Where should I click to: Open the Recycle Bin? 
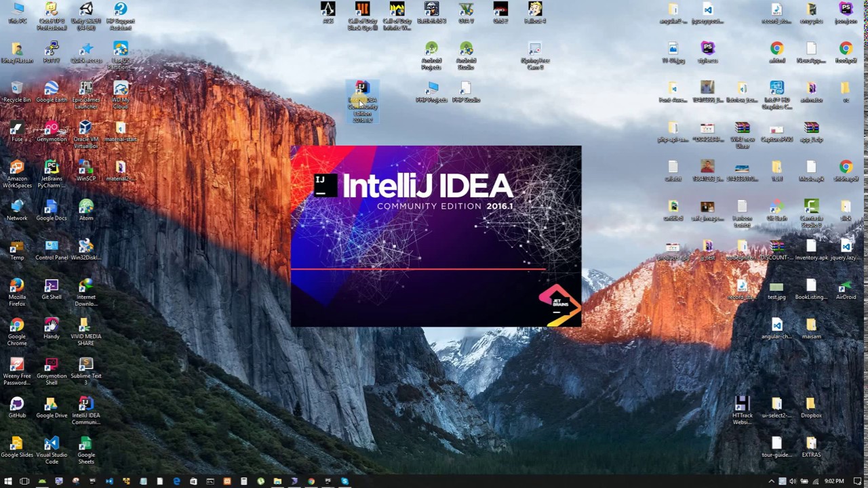17,92
